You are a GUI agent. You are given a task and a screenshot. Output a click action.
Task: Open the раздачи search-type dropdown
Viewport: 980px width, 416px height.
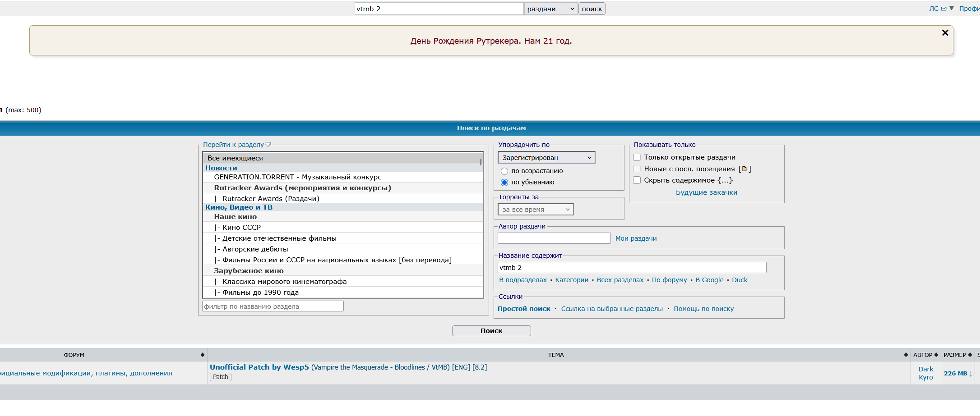click(551, 9)
